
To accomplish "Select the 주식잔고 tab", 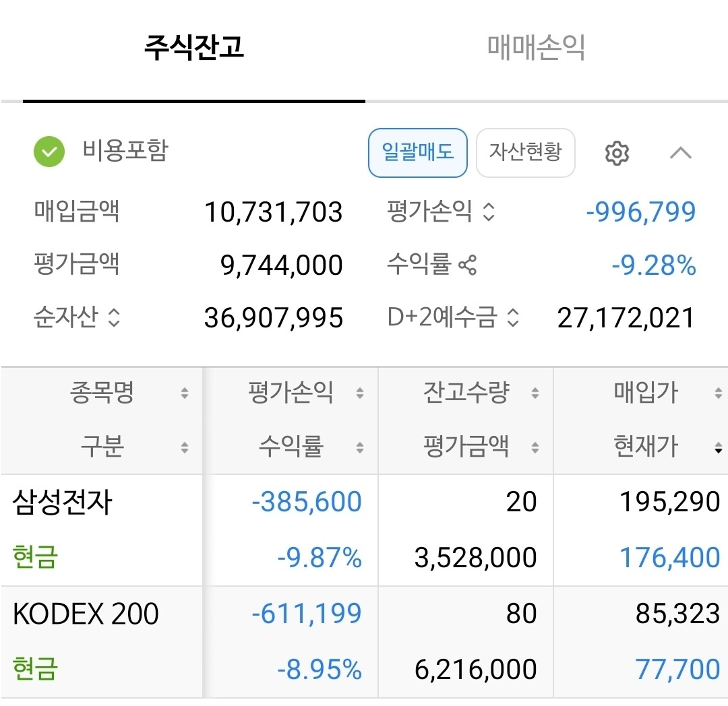I will (194, 49).
